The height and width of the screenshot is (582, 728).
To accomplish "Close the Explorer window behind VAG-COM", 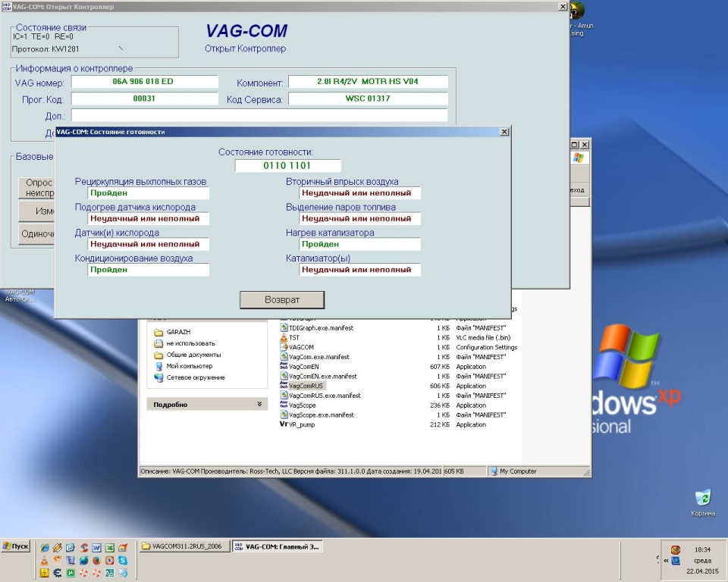I will 585,145.
